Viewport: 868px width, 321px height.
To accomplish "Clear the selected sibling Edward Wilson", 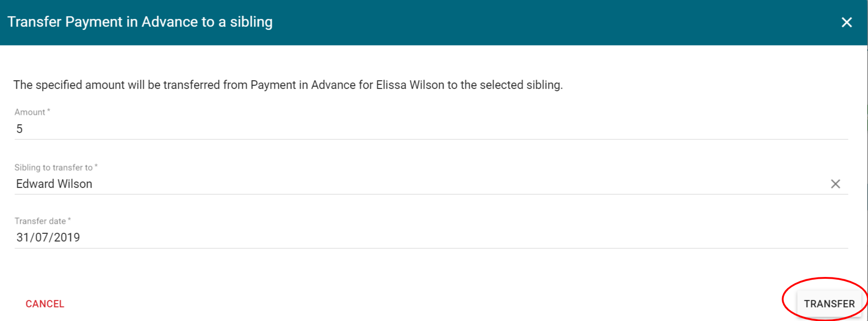I will click(x=835, y=184).
